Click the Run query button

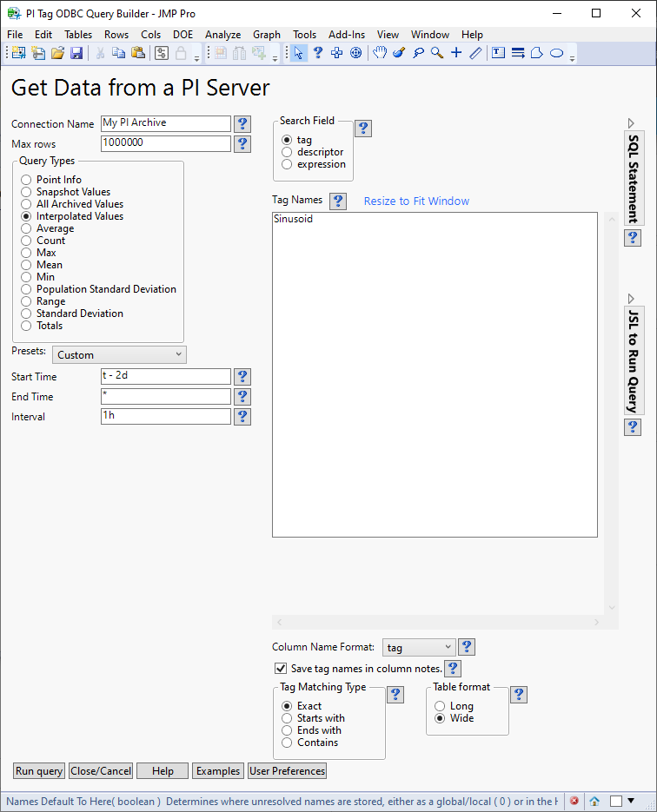39,770
